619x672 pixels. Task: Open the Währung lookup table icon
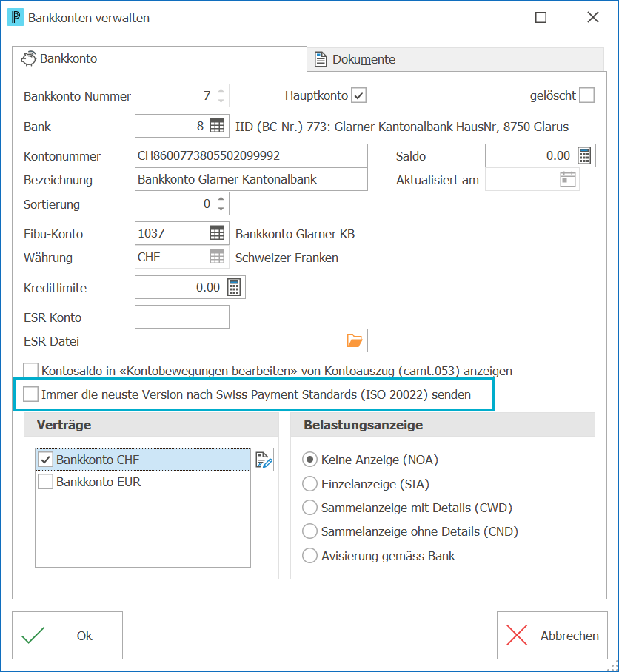click(x=217, y=257)
